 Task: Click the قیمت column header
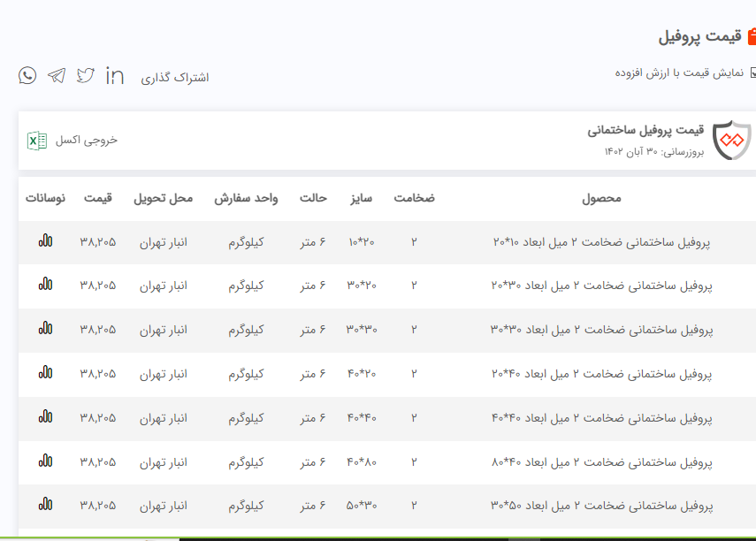[98, 198]
